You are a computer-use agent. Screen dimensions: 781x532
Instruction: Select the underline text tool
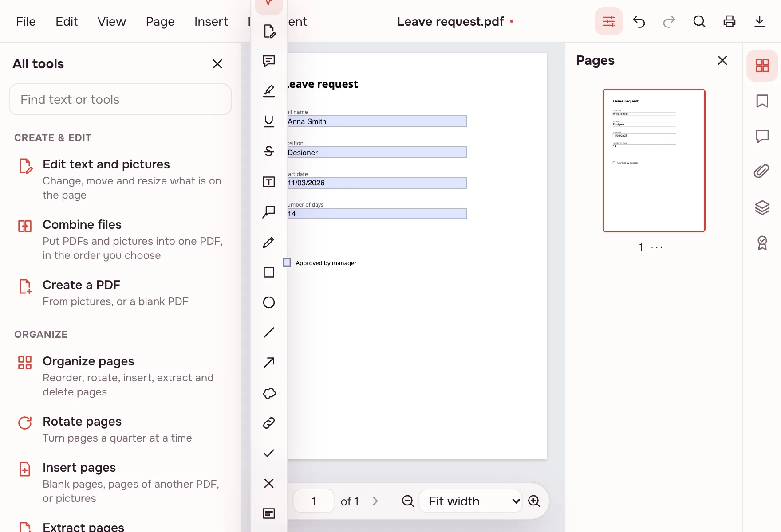coord(269,121)
